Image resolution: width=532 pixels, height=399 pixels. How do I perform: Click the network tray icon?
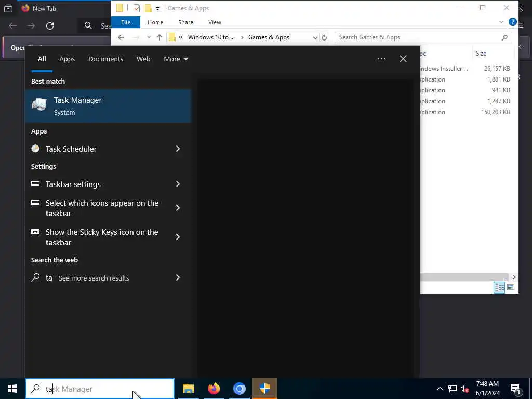[453, 389]
